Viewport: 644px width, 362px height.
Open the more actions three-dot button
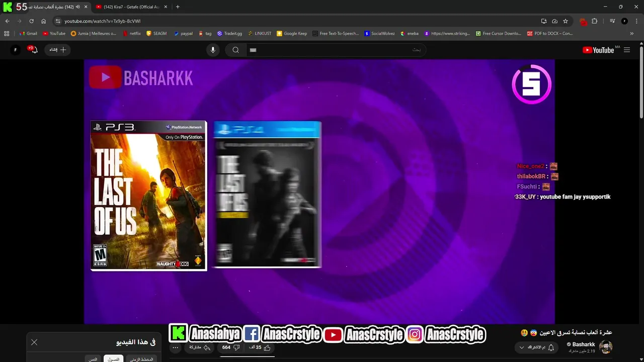pos(176,347)
